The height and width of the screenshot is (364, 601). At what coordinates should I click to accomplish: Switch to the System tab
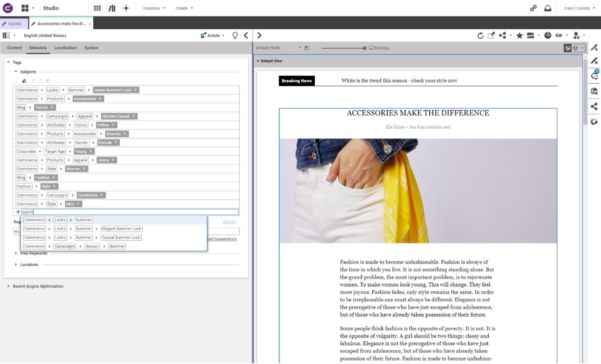click(91, 48)
